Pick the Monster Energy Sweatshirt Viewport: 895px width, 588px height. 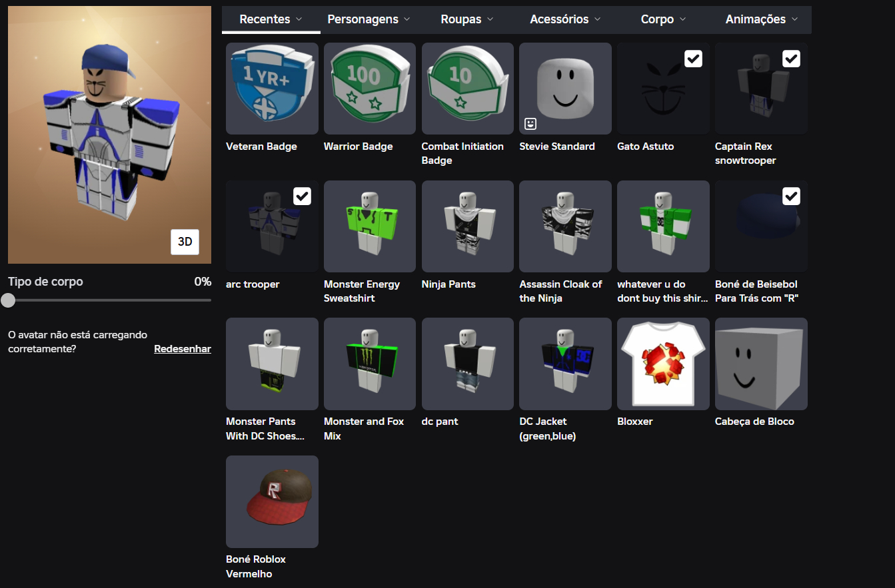pyautogui.click(x=370, y=226)
